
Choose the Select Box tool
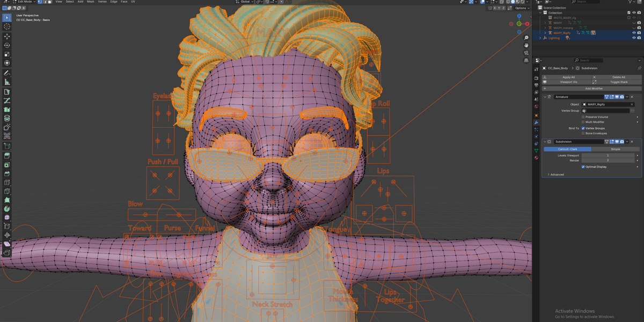tap(7, 18)
